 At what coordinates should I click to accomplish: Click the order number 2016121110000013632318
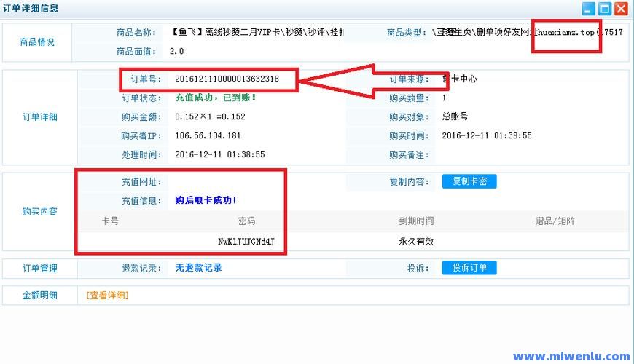point(227,79)
